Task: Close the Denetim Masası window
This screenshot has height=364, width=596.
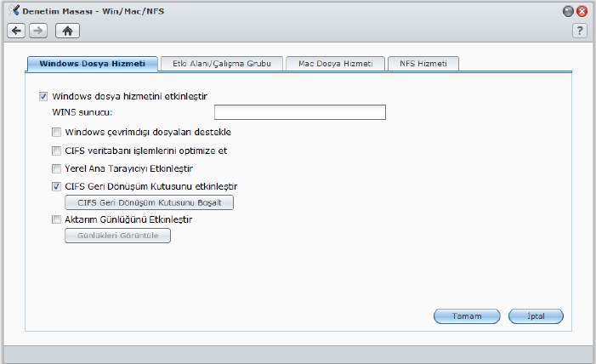Action: [582, 12]
